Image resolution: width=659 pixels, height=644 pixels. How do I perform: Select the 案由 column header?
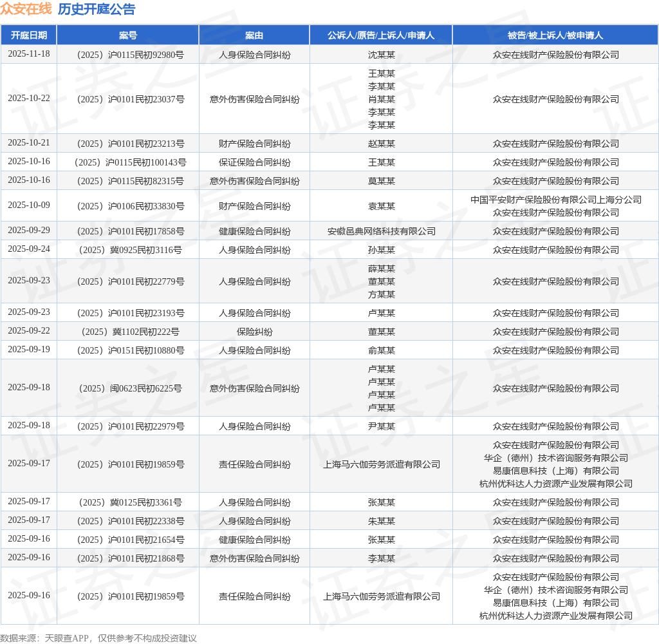[254, 35]
